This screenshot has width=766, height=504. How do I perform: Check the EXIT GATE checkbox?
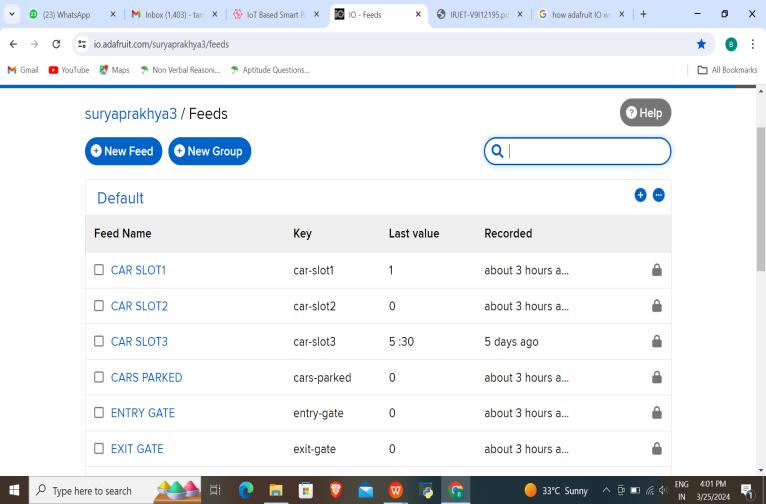[x=99, y=448]
